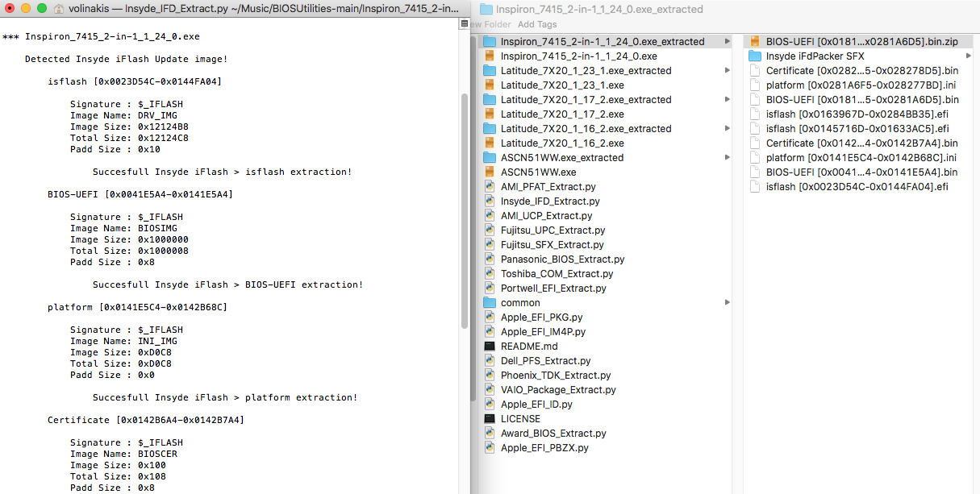Expand the ASCN51WW.exe_extracted folder chevron
The image size is (980, 494).
coord(728,158)
